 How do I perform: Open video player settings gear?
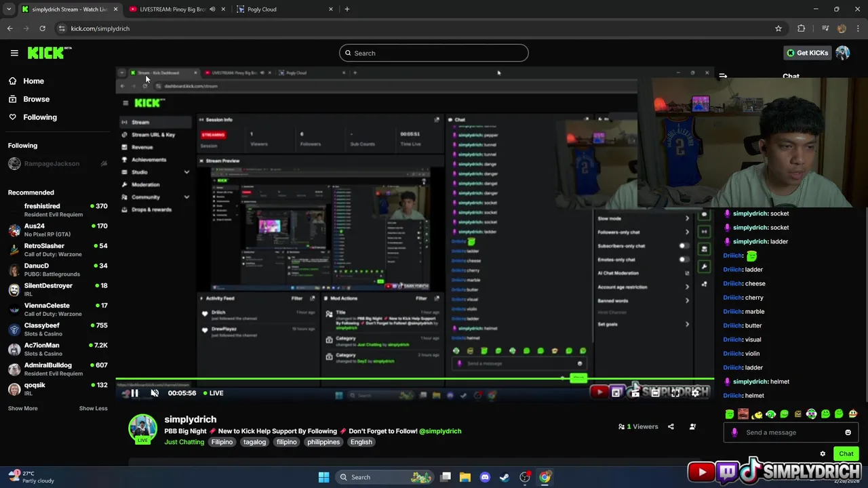[x=695, y=393]
